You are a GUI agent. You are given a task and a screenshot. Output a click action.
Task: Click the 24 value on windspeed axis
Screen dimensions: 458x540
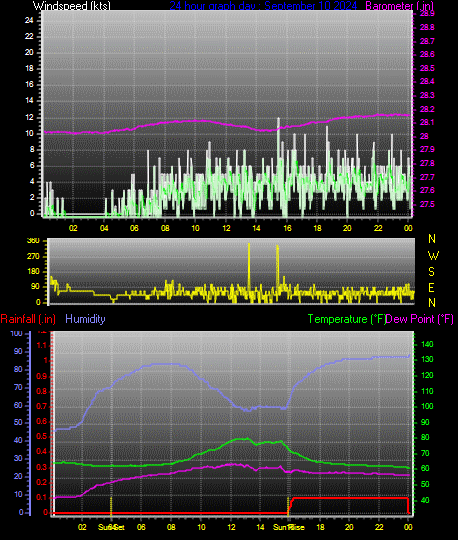(29, 20)
